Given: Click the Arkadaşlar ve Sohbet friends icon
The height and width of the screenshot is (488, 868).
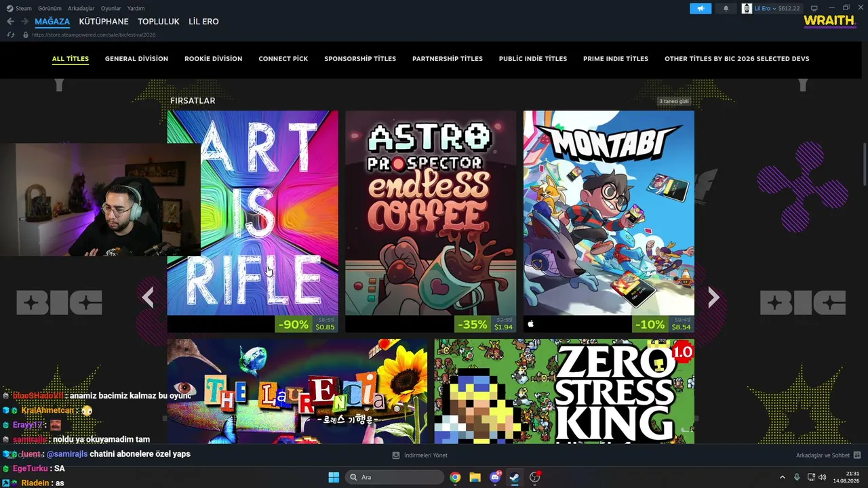Looking at the screenshot, I should pos(857,455).
